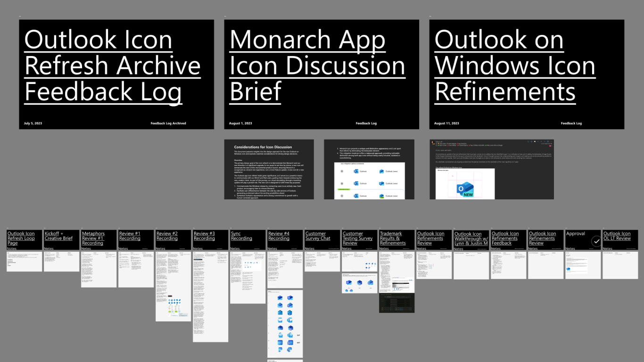Image resolution: width=644 pixels, height=362 pixels.
Task: Open Review #3 Recording page title
Action: click(204, 236)
